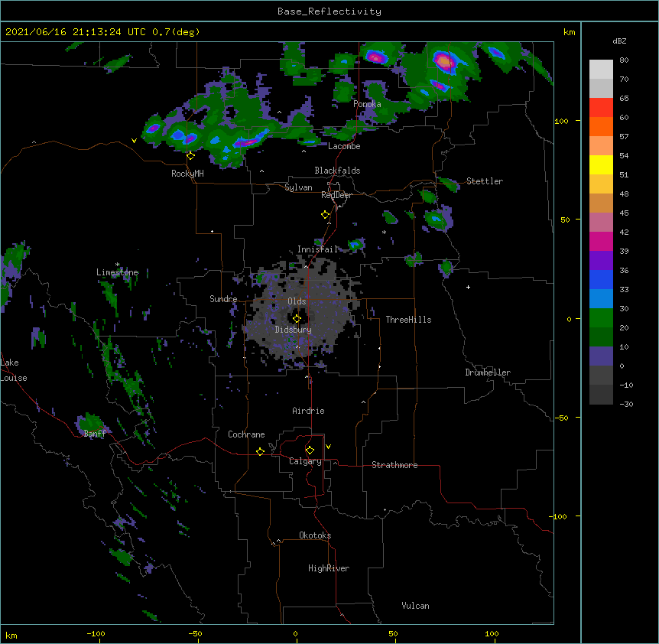
Task: Pick the dusty pink 42-45 dBZ legend swatch
Action: pyautogui.click(x=601, y=223)
